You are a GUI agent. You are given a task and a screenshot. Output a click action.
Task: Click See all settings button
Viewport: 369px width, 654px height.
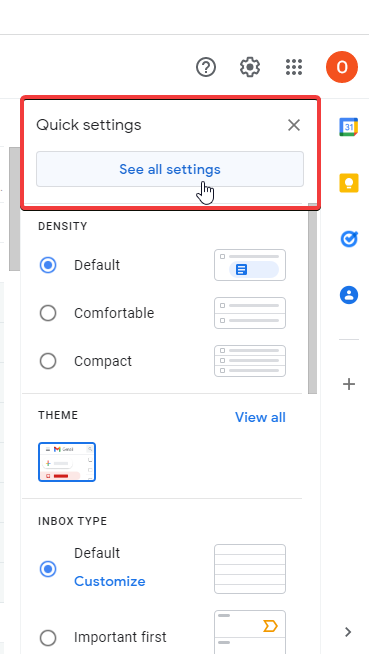point(170,169)
